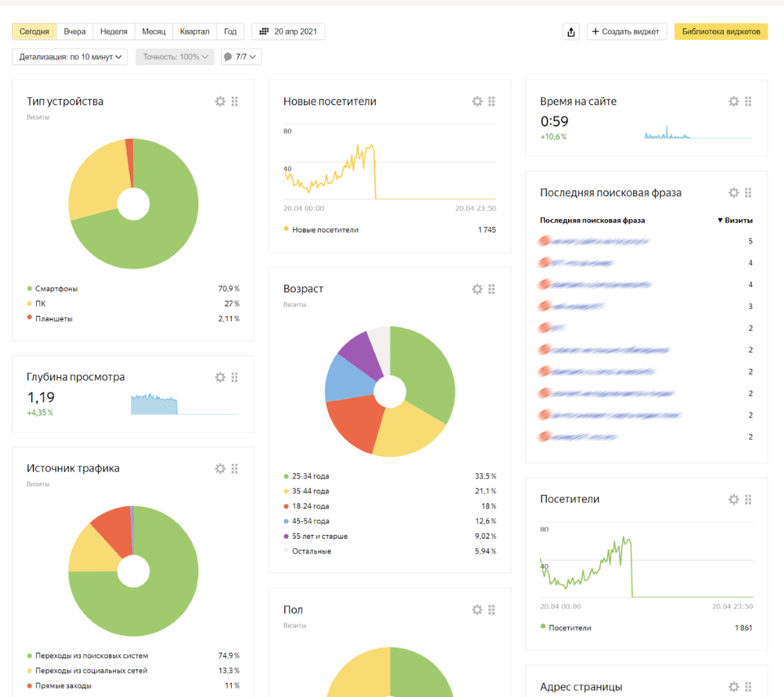The width and height of the screenshot is (784, 697).
Task: Open Библиотека виджетов
Action: pos(720,32)
